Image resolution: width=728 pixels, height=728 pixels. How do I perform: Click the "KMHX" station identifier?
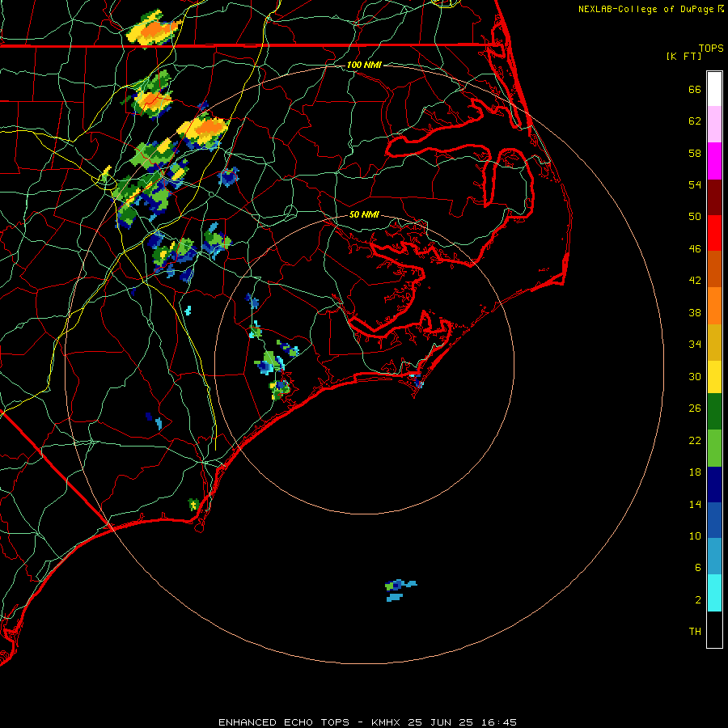coord(385,722)
